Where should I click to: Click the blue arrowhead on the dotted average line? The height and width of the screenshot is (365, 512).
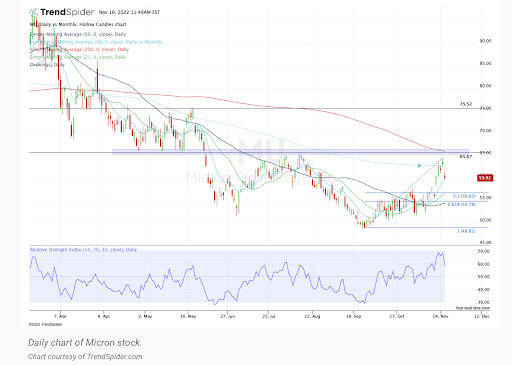pyautogui.click(x=419, y=165)
